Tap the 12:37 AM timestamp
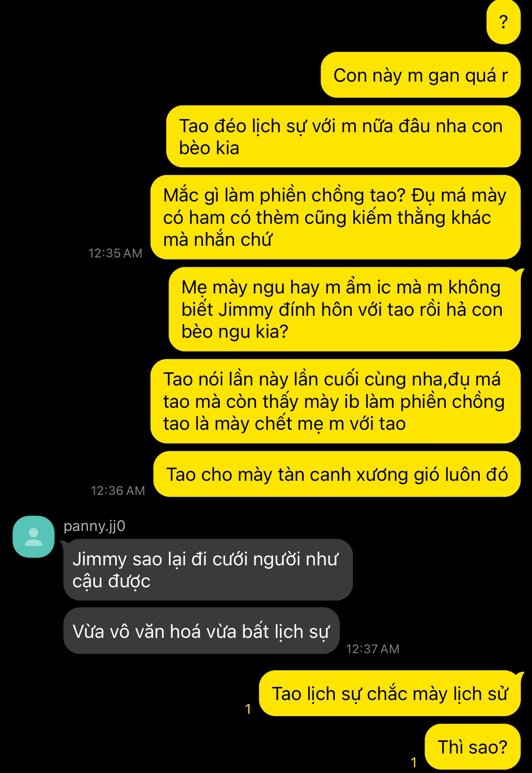This screenshot has height=773, width=532. pos(372,649)
